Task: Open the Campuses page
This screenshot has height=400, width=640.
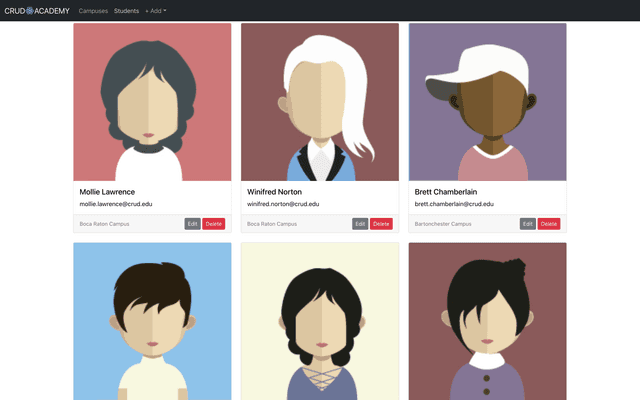Action: [93, 10]
